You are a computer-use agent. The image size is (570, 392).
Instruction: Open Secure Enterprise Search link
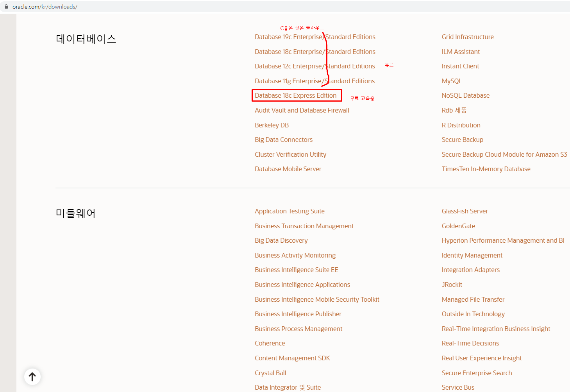[x=477, y=373]
